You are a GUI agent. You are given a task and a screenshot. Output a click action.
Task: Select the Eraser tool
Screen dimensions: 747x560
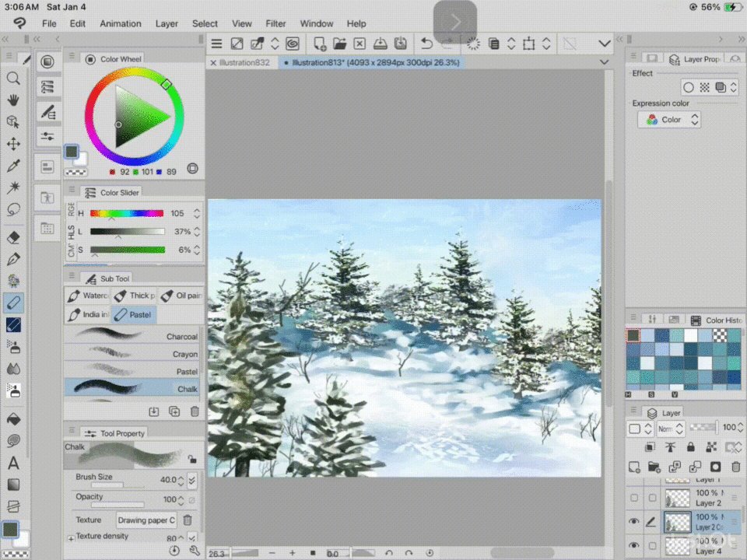coord(13,237)
